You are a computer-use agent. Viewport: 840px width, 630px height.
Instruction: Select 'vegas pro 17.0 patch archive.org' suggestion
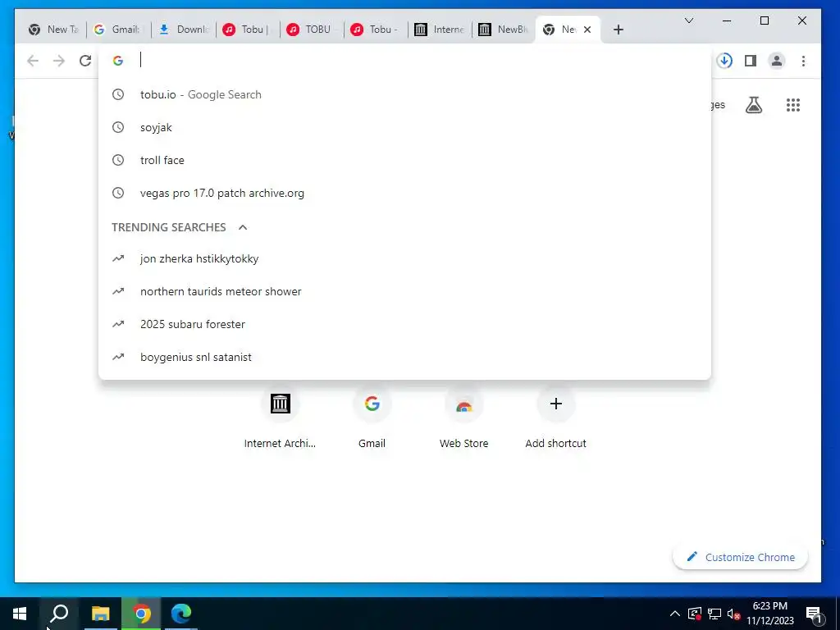(x=404, y=193)
